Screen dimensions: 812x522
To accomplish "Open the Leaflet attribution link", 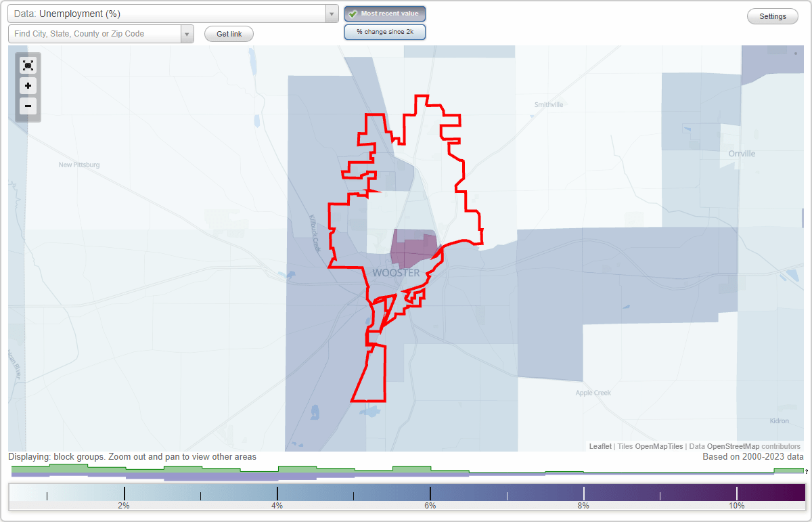I will [x=600, y=446].
